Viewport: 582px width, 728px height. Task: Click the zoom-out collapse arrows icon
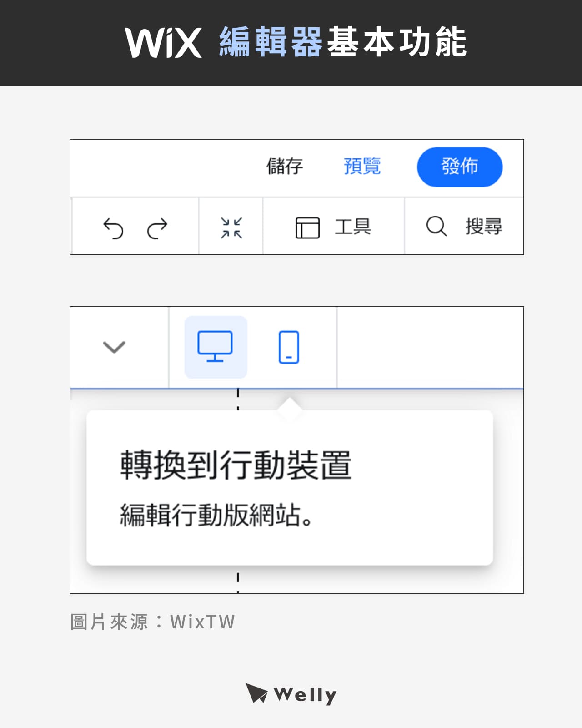point(231,227)
